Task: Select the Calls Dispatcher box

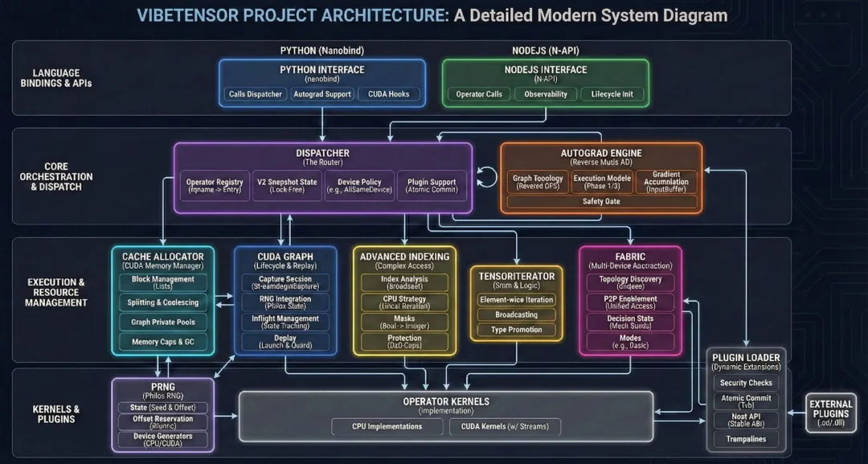Action: (256, 94)
